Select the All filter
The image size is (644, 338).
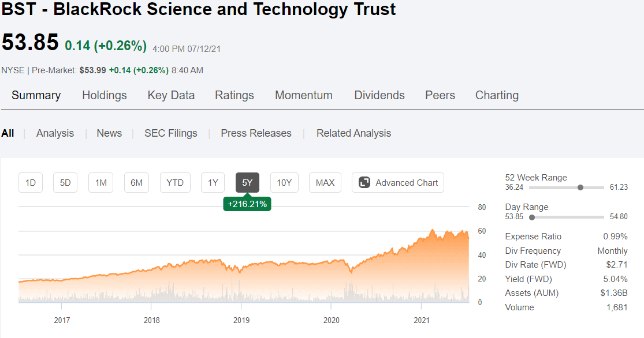(8, 133)
